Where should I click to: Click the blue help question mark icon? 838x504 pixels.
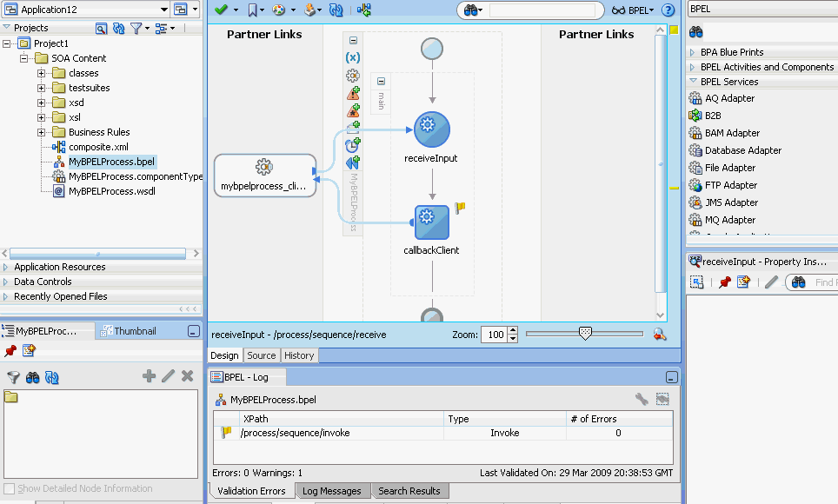click(x=668, y=10)
